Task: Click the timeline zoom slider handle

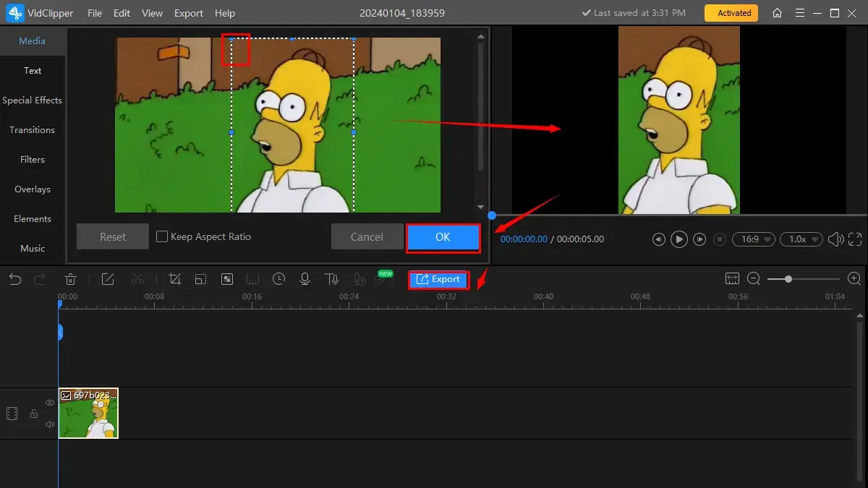Action: tap(788, 278)
